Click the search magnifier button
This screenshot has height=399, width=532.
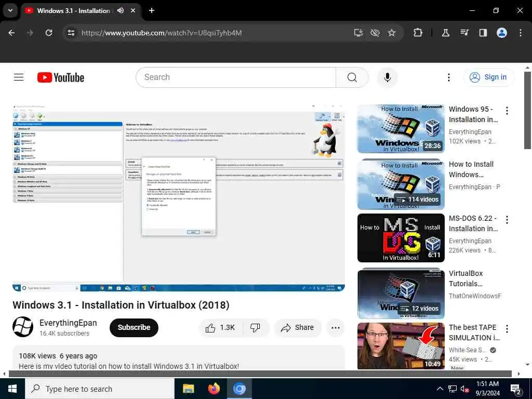tap(352, 77)
